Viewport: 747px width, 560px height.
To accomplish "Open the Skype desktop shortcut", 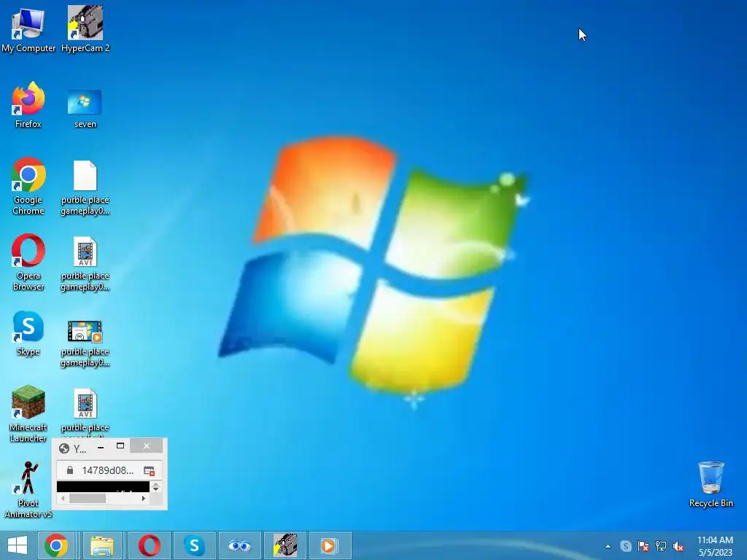I will [x=28, y=333].
